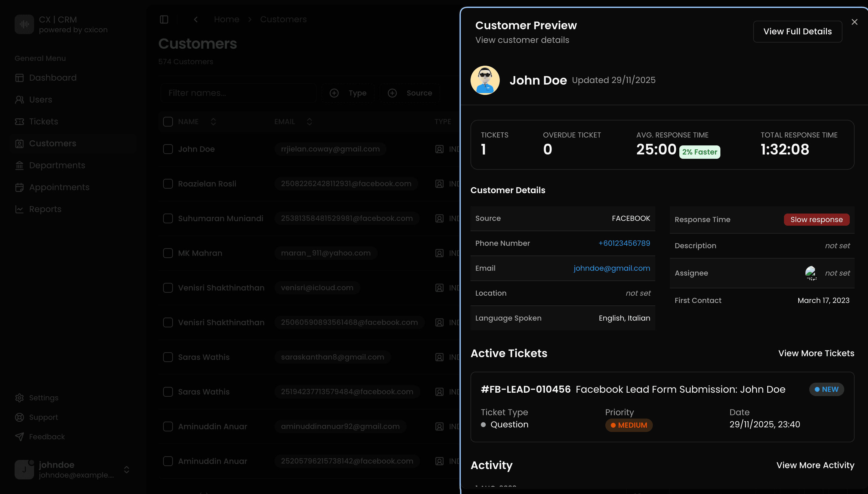
Task: Check the John Doe row checkbox
Action: [x=168, y=149]
